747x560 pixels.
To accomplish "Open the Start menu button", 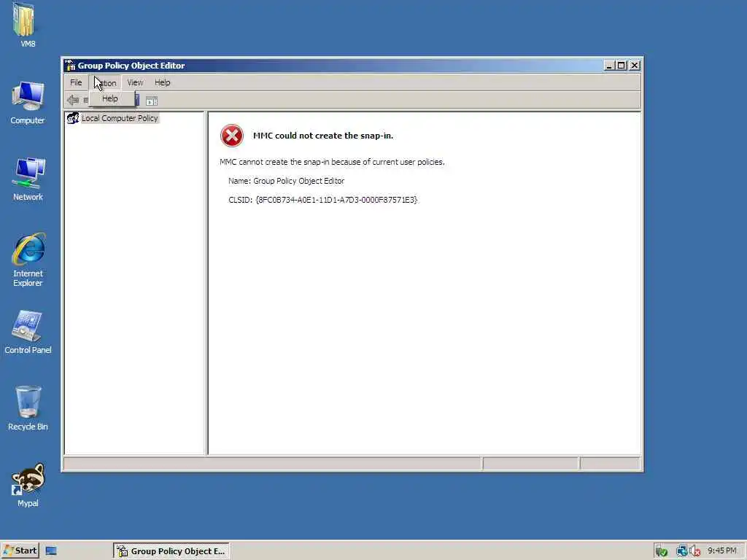I will click(20, 551).
